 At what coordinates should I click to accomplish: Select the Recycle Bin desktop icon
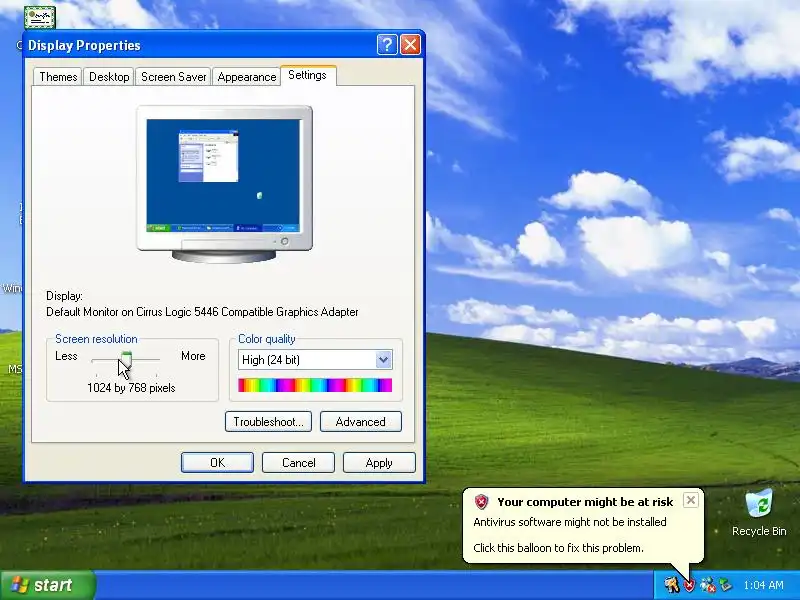click(759, 513)
